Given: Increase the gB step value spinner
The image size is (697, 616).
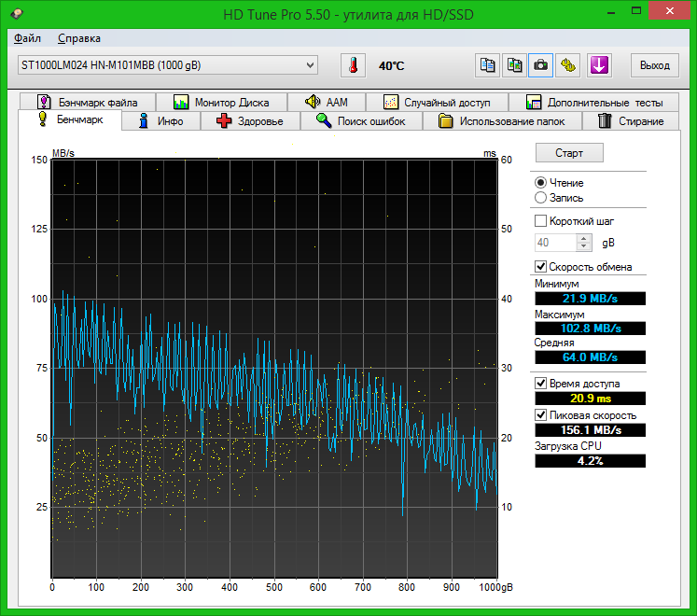Looking at the screenshot, I should tap(584, 238).
